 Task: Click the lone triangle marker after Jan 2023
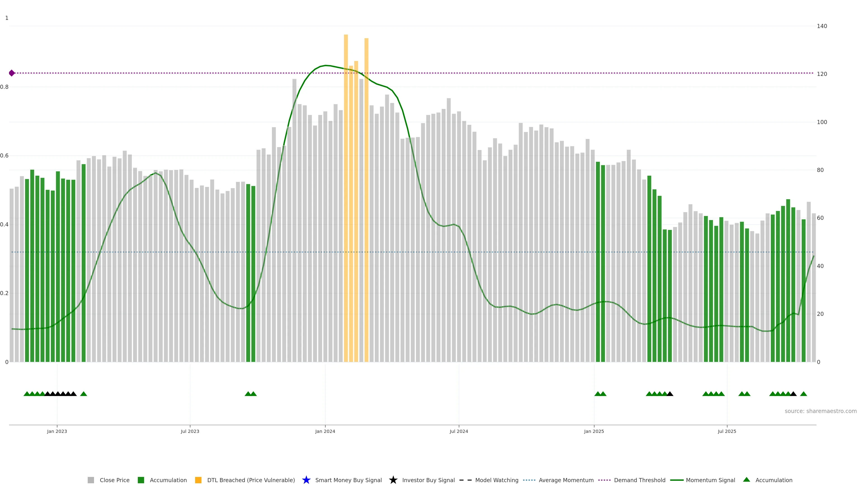[x=84, y=394]
